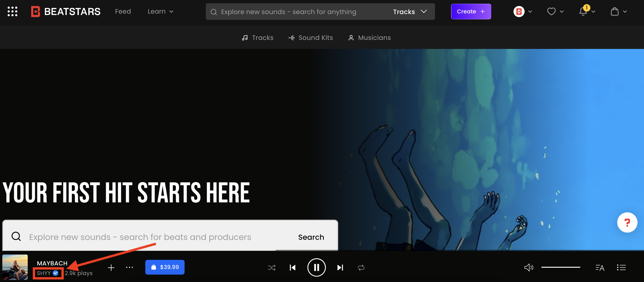Expand the profile avatar dropdown
The width and height of the screenshot is (644, 282).
click(522, 11)
